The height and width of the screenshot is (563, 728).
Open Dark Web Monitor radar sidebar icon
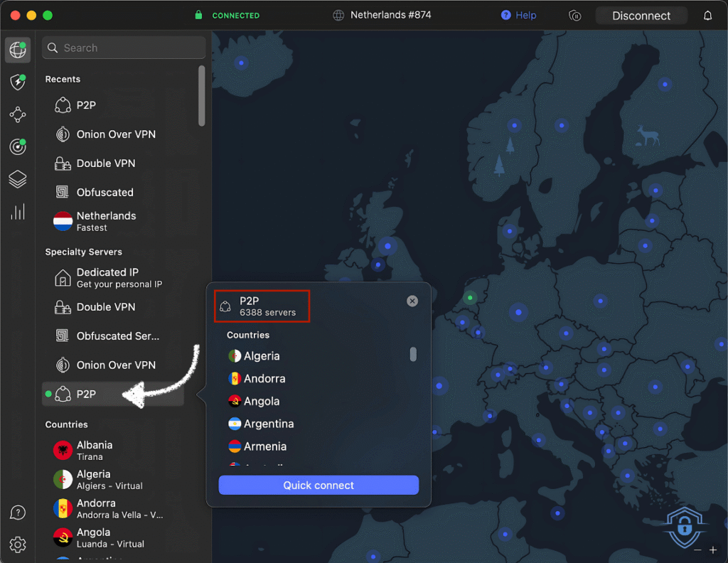tap(18, 146)
